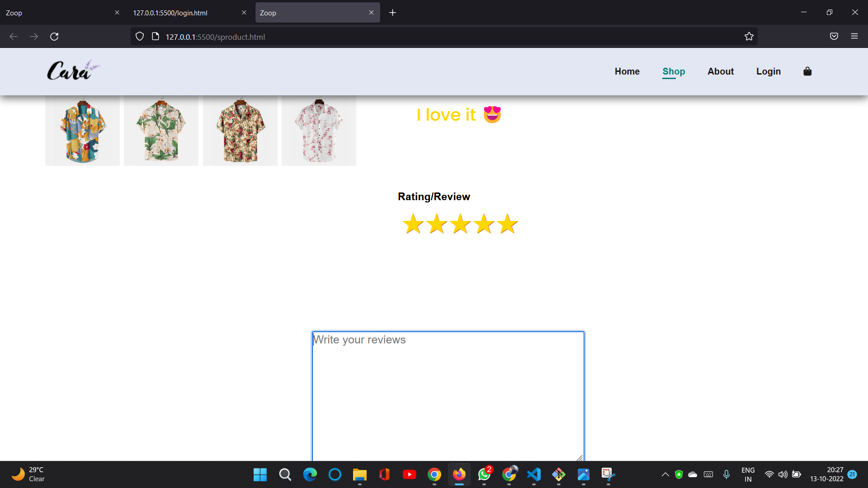
Task: Open the About page link
Action: 720,71
